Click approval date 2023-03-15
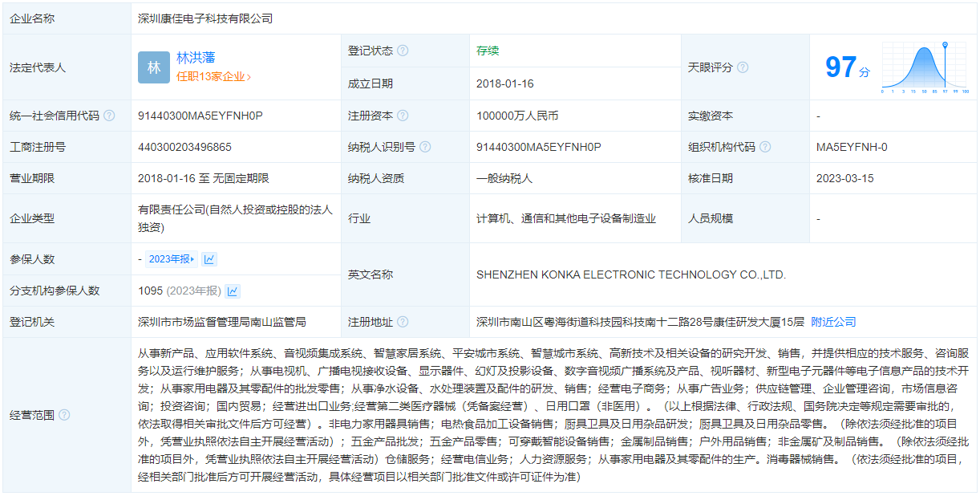Viewport: 980px width, 496px height. [x=845, y=178]
